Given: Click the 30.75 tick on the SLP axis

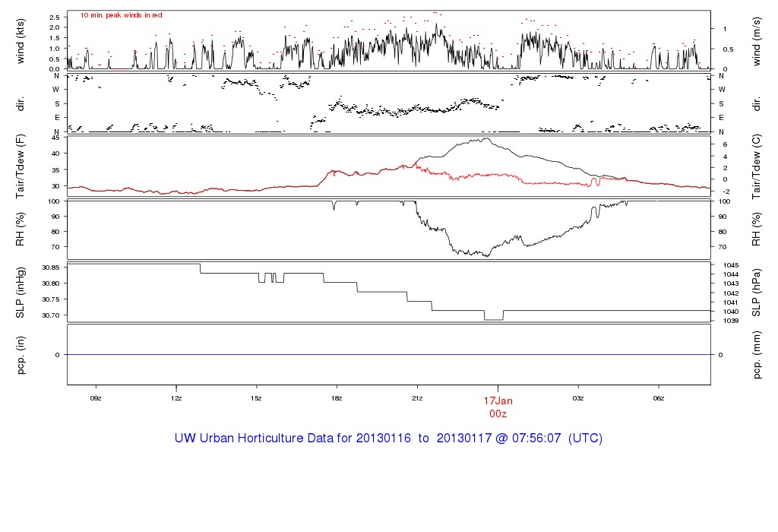Looking at the screenshot, I should [x=51, y=299].
